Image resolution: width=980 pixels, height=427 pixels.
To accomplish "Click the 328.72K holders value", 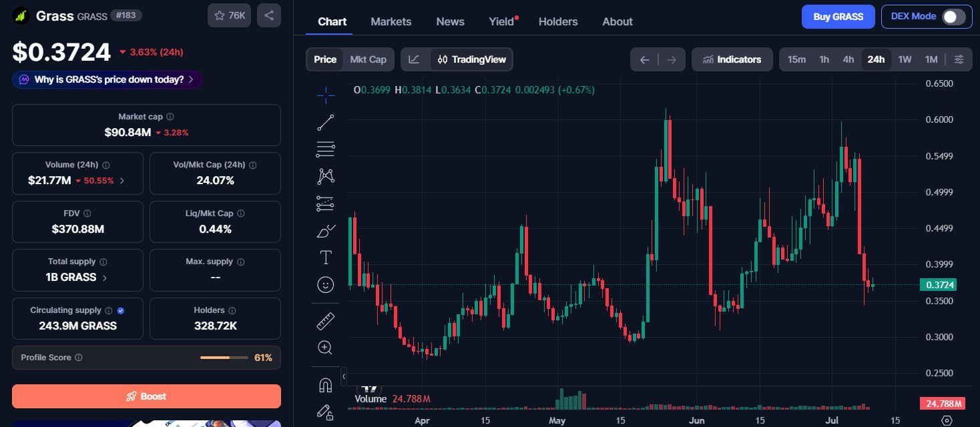I will [x=215, y=326].
